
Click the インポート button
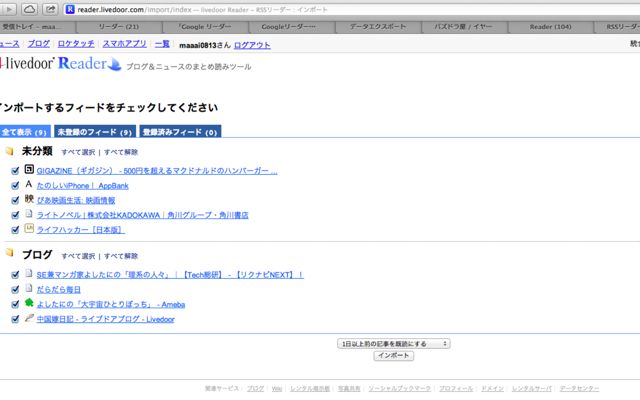click(x=393, y=356)
